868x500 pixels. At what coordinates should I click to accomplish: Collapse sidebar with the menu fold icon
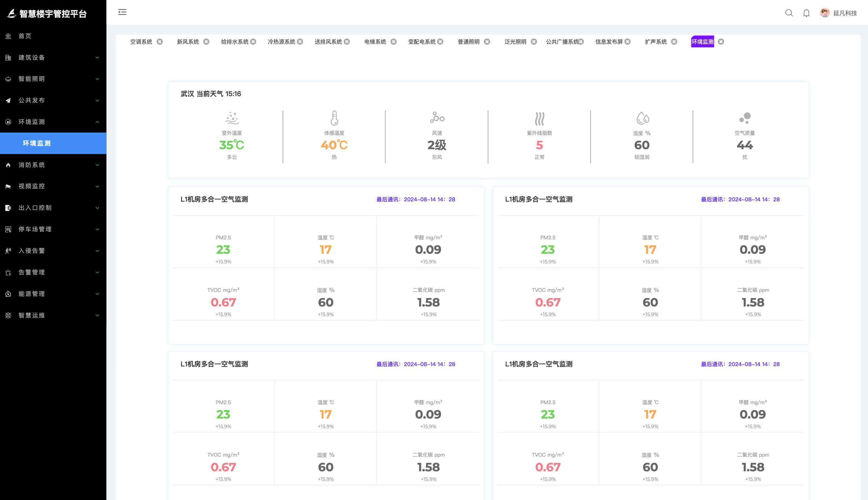(122, 12)
